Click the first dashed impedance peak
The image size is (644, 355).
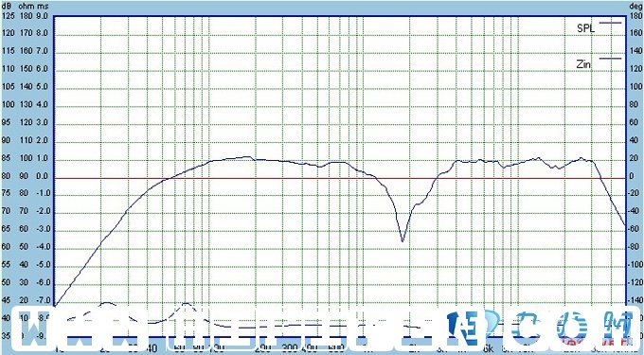pos(107,303)
